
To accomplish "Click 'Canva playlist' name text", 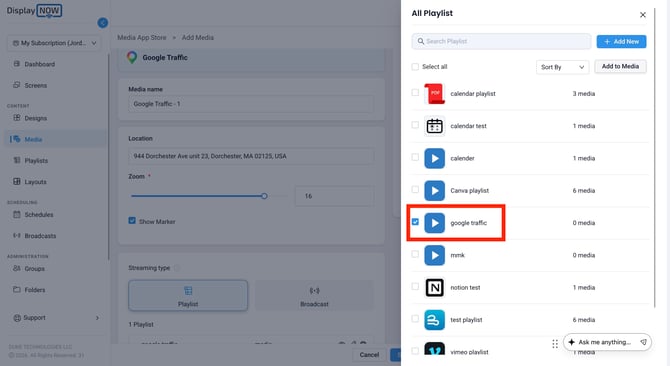I will pyautogui.click(x=470, y=190).
